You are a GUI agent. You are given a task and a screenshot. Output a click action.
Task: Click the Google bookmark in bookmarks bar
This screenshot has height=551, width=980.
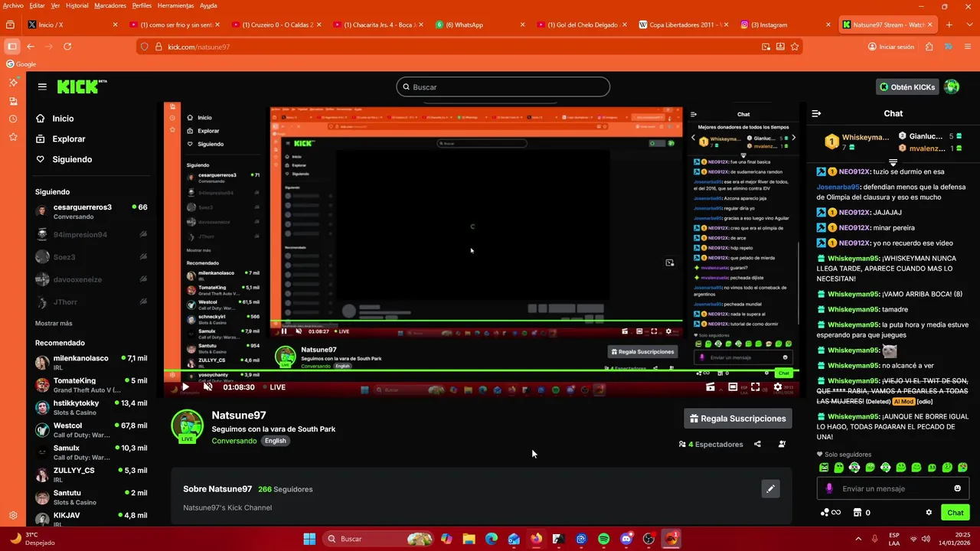tap(21, 64)
